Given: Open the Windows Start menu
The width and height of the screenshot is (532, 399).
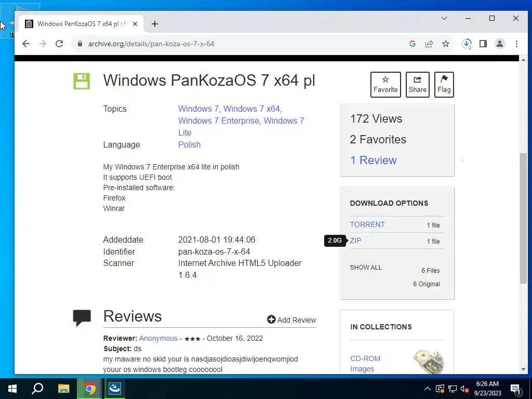Looking at the screenshot, I should pos(12,389).
